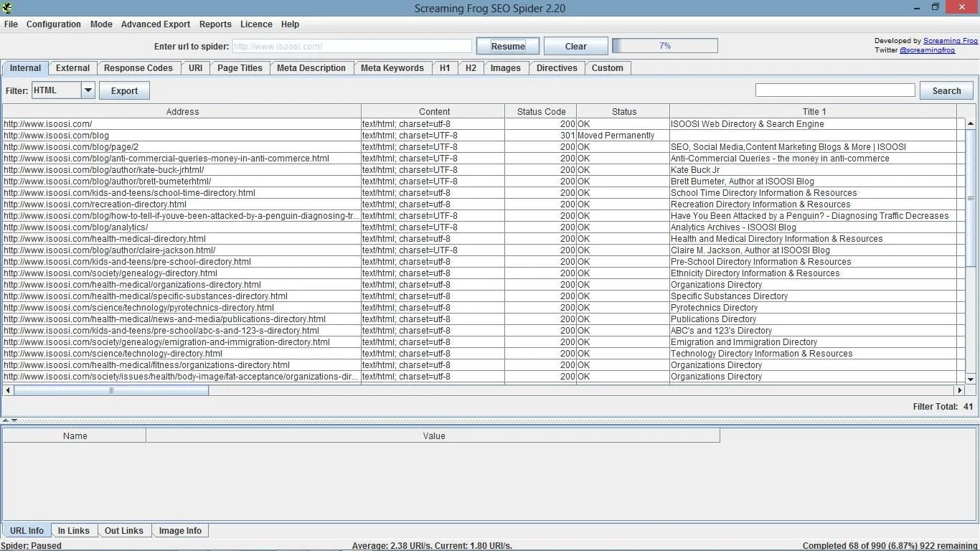Image resolution: width=980 pixels, height=551 pixels.
Task: Switch to the Custom tab
Action: coord(608,68)
